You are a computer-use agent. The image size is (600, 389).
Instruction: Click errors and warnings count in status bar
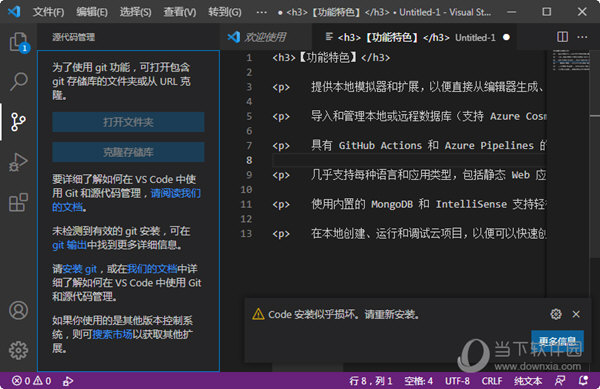coord(31,381)
